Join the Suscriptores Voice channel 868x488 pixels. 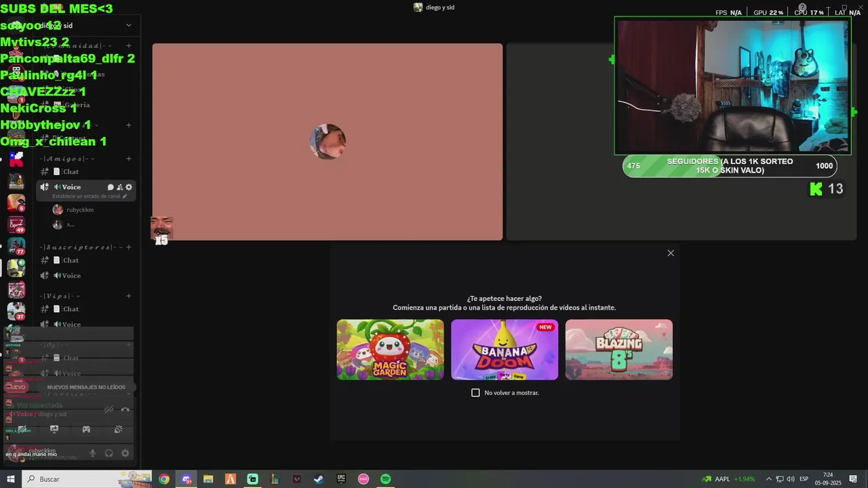(x=71, y=276)
